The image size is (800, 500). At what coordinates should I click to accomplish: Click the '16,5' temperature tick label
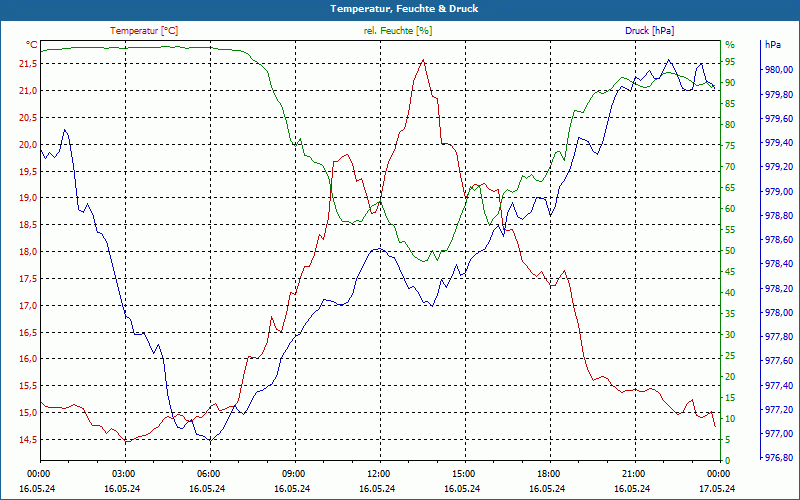point(28,332)
